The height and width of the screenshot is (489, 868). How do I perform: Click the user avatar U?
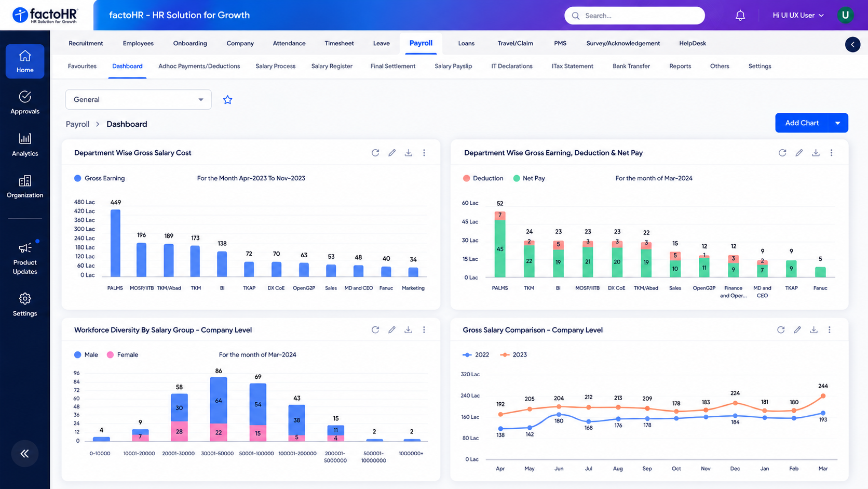845,15
